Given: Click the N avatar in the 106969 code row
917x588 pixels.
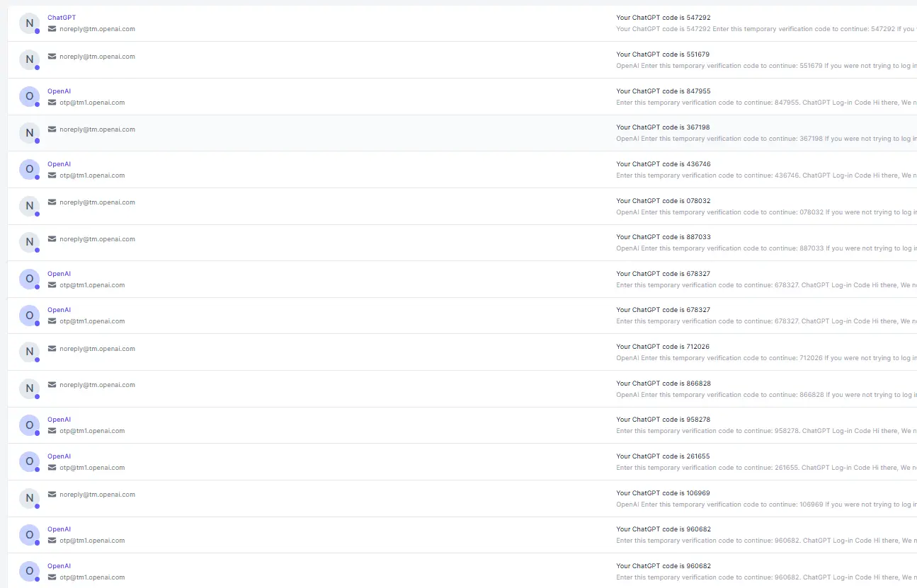Looking at the screenshot, I should click(29, 498).
